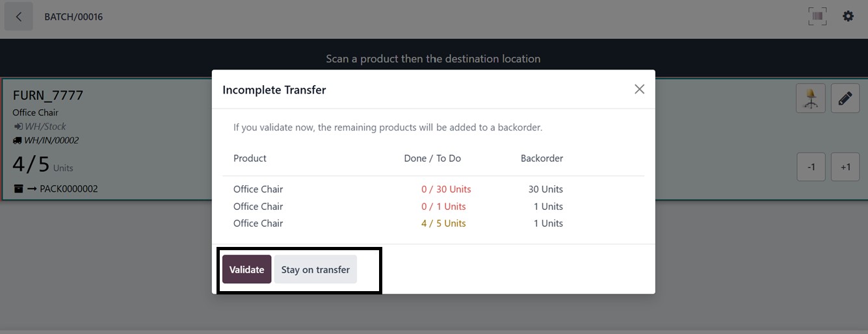Screen dimensions: 868x334
Task: Open the barcode scanner icon
Action: click(x=817, y=16)
